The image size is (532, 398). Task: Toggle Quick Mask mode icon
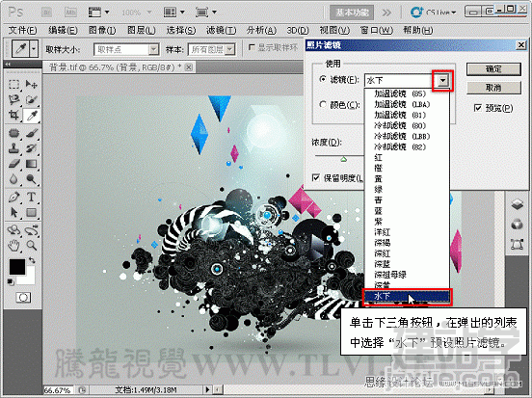(x=23, y=298)
